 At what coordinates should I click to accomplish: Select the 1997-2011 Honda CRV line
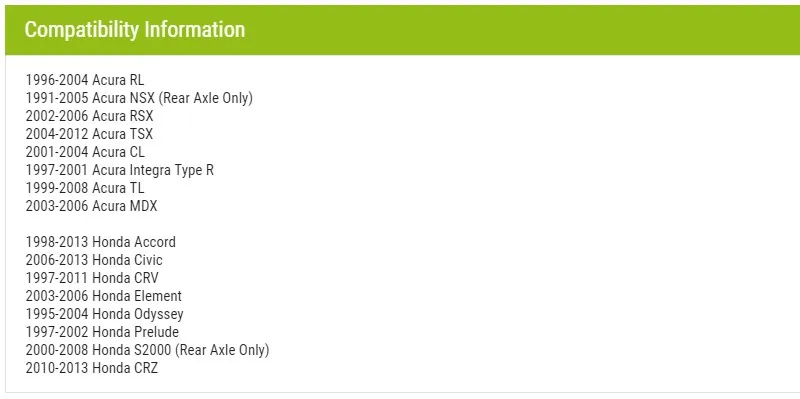tap(92, 278)
